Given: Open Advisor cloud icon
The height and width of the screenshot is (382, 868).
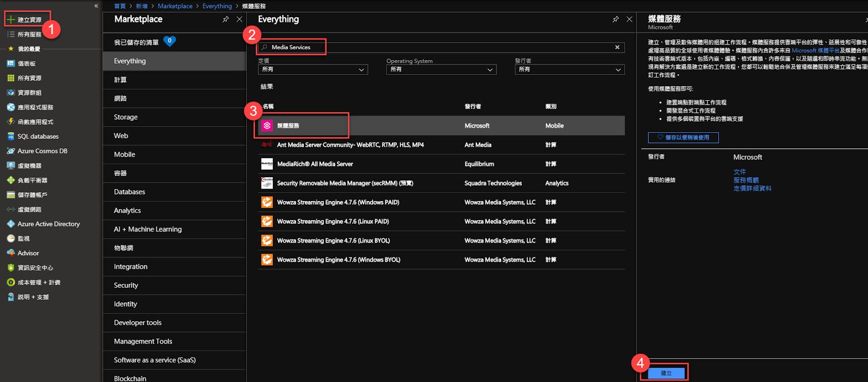Looking at the screenshot, I should (x=11, y=253).
